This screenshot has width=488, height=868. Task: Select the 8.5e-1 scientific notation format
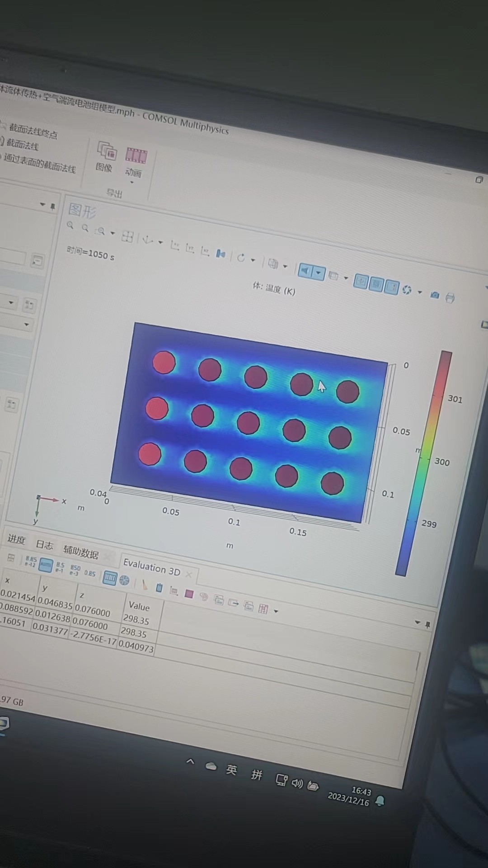pyautogui.click(x=60, y=567)
